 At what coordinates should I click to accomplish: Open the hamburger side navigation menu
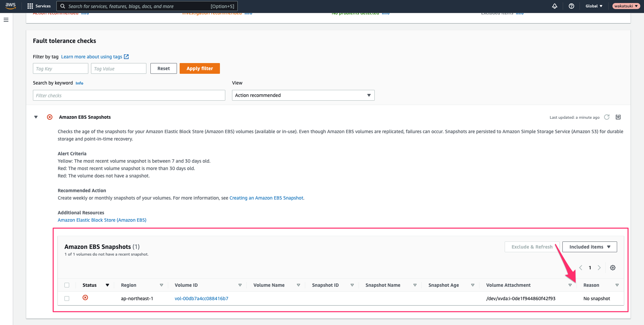click(x=6, y=20)
